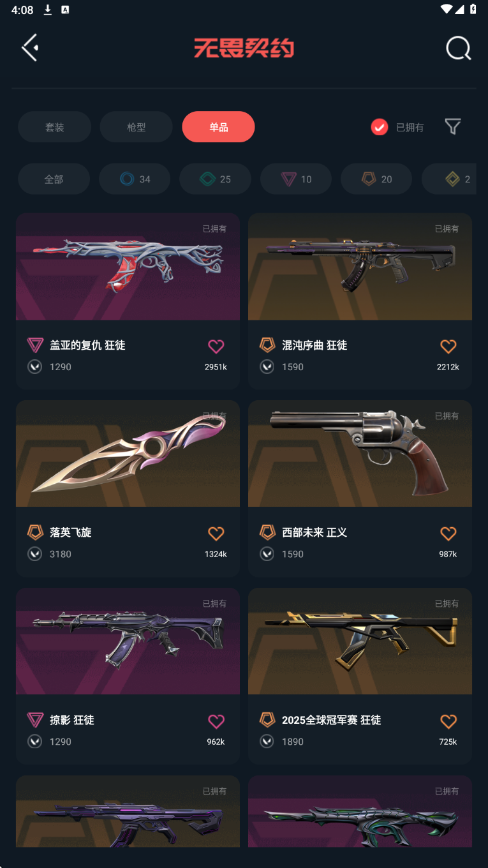
Task: Open the 落英飞旋 knife thumbnail
Action: (x=128, y=454)
